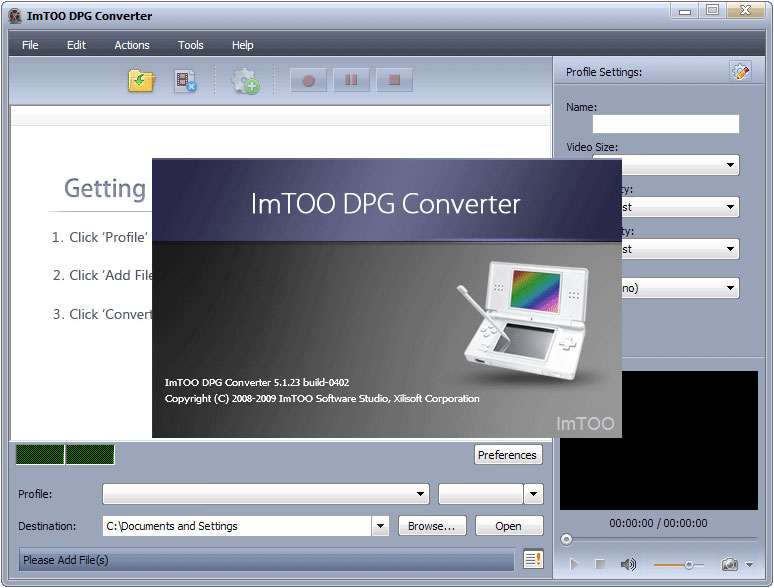The height and width of the screenshot is (588, 774).
Task: Click the Profile Settings edit icon
Action: [740, 71]
